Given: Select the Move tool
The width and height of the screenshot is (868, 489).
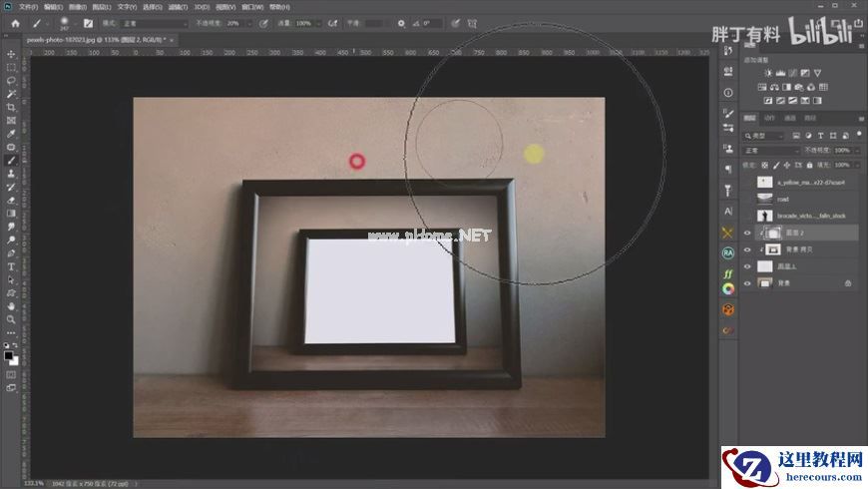Looking at the screenshot, I should point(11,54).
